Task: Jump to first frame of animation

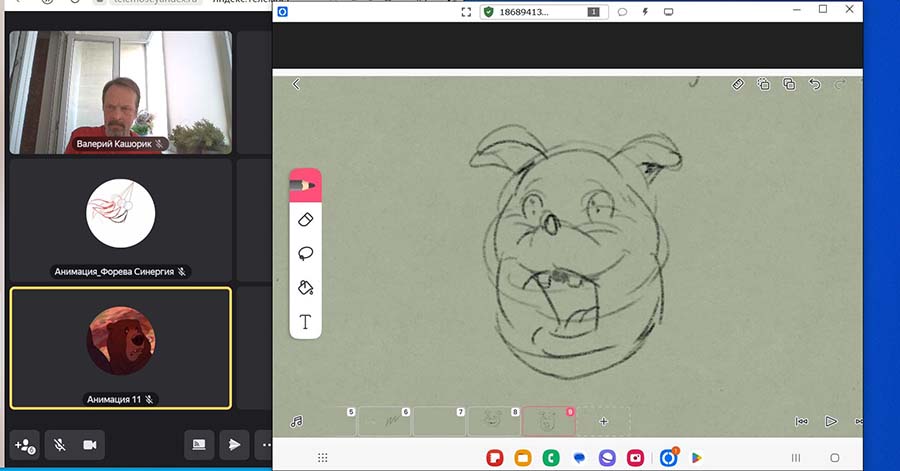Action: click(x=802, y=422)
